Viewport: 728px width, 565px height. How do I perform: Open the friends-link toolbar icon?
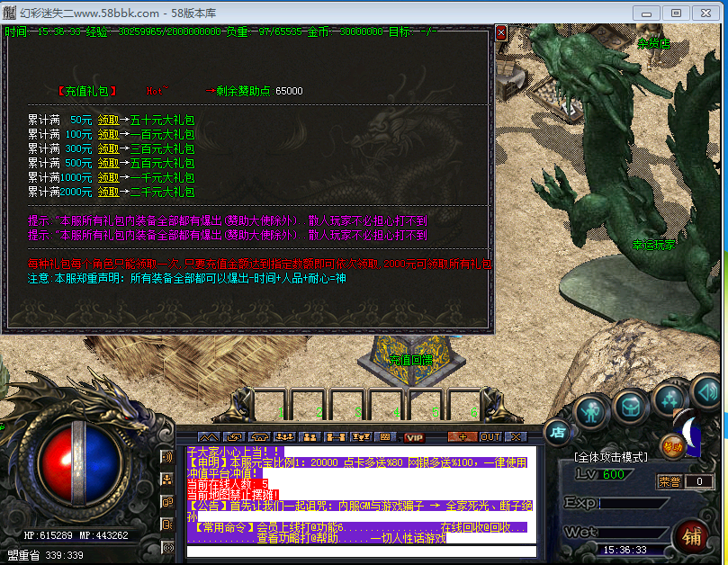(x=336, y=437)
